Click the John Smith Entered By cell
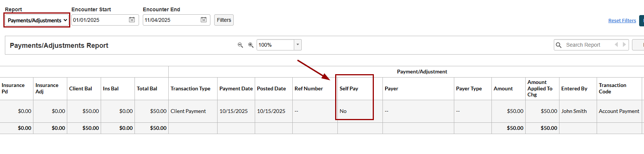This screenshot has height=154, width=644. (574, 111)
